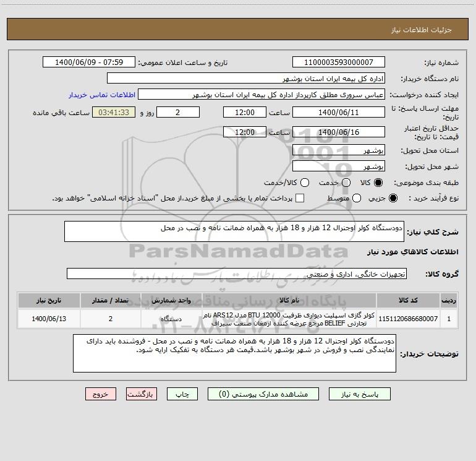Click the price validity time 12:00 field

pos(245,132)
